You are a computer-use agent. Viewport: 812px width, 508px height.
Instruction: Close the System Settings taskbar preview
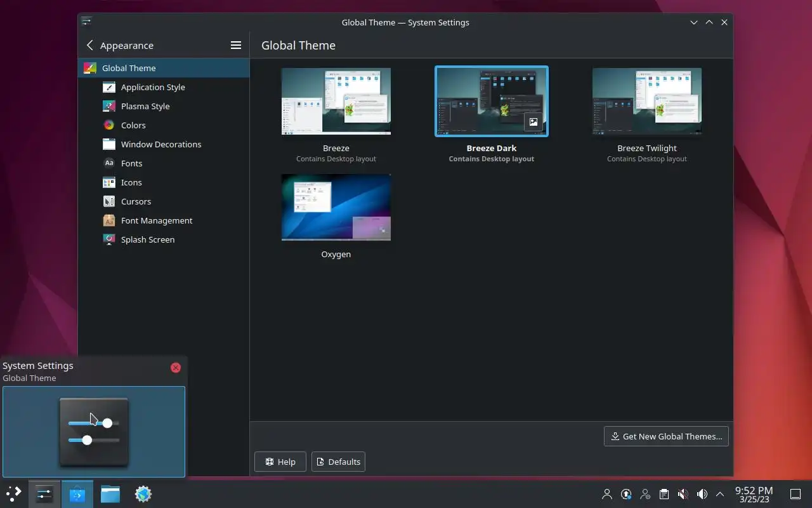point(176,368)
